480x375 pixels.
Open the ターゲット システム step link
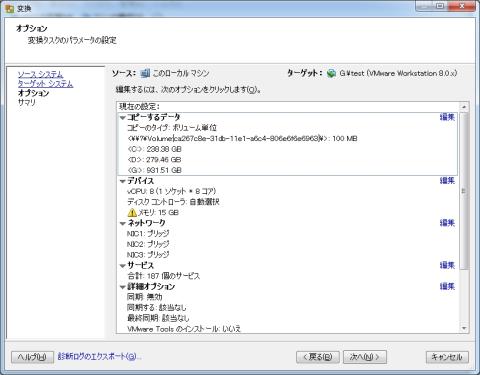45,83
